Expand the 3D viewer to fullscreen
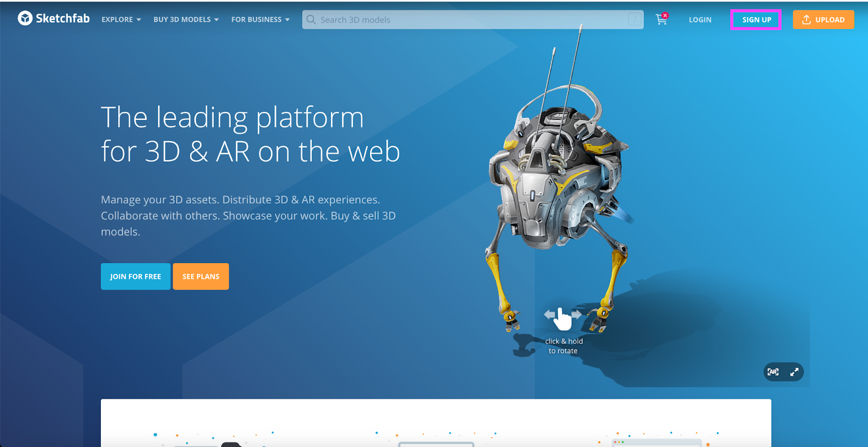Viewport: 868px width, 447px height. click(x=794, y=372)
